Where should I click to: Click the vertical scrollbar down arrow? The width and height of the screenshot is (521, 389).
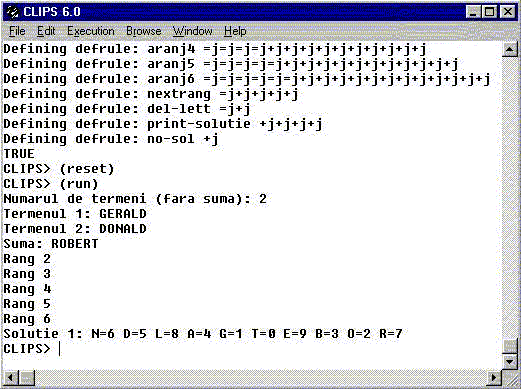click(510, 361)
